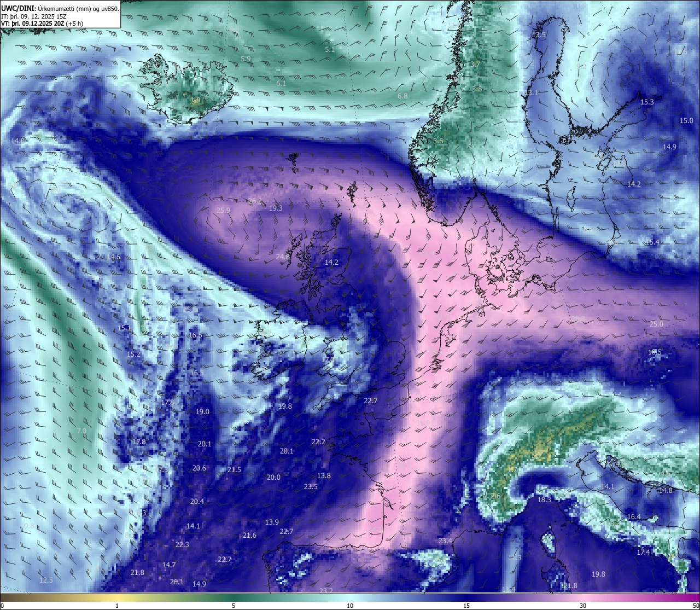Image resolution: width=700 pixels, height=610 pixels.
Task: Select the 19.0 value in the Atlantic
Action: click(202, 411)
